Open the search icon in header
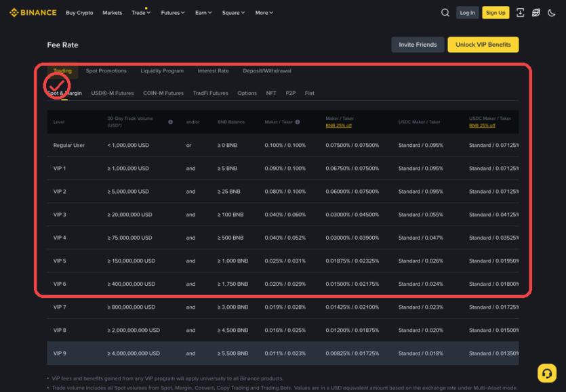This screenshot has height=392, width=566. point(445,13)
